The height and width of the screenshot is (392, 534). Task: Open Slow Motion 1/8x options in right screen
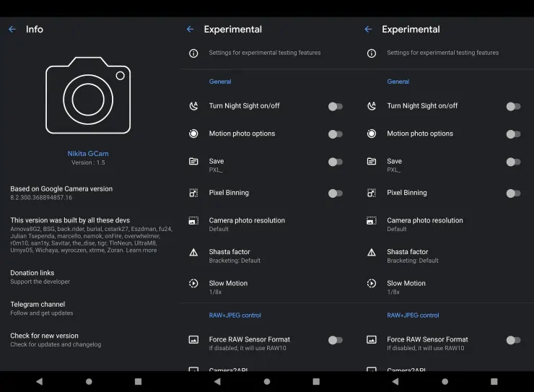(x=445, y=287)
